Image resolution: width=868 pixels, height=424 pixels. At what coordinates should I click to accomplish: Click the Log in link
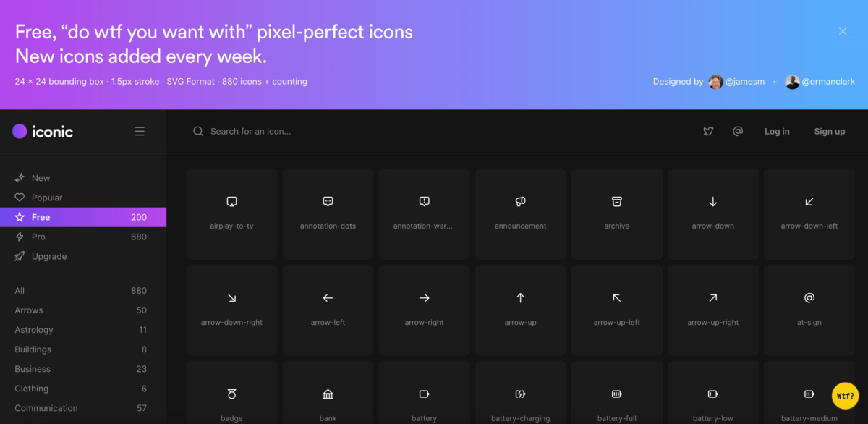(777, 131)
